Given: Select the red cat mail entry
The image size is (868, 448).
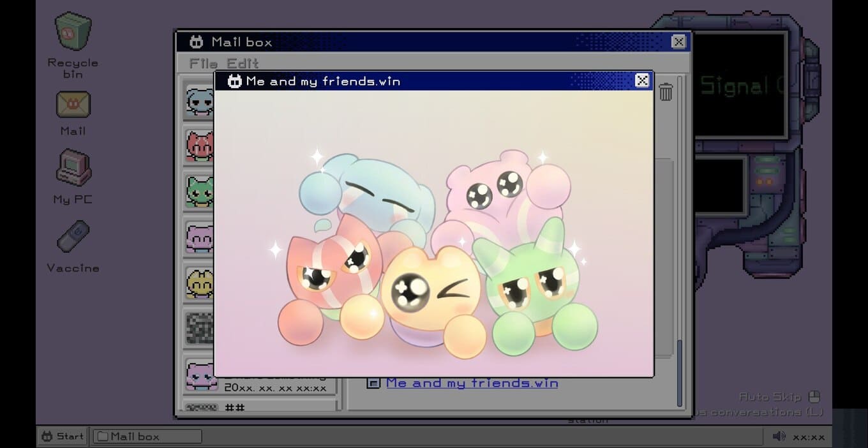Looking at the screenshot, I should click(199, 146).
